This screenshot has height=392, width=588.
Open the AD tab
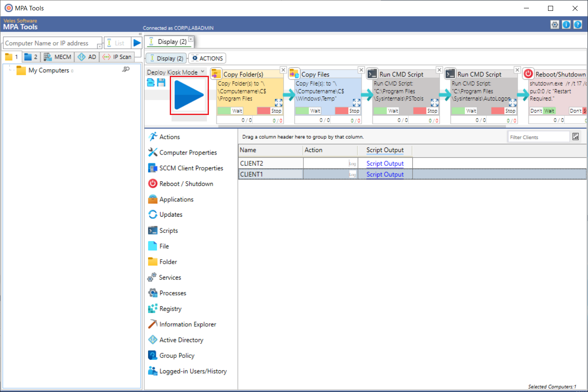87,57
